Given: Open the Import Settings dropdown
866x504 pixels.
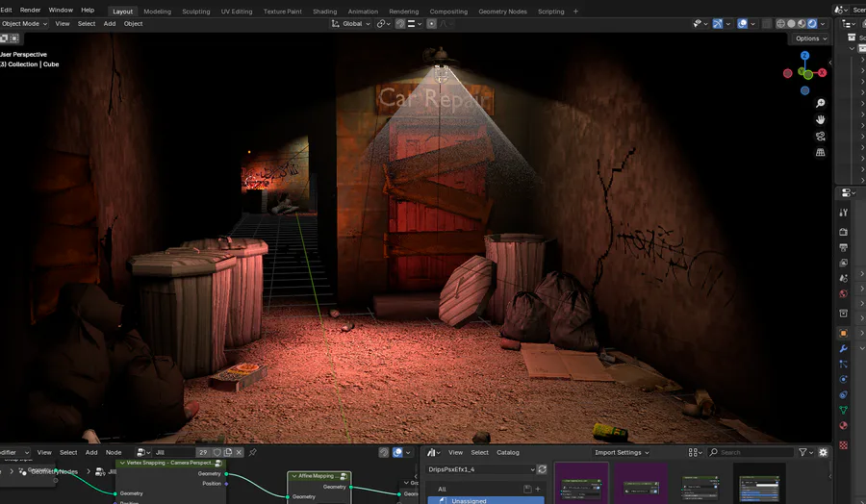Looking at the screenshot, I should click(622, 452).
